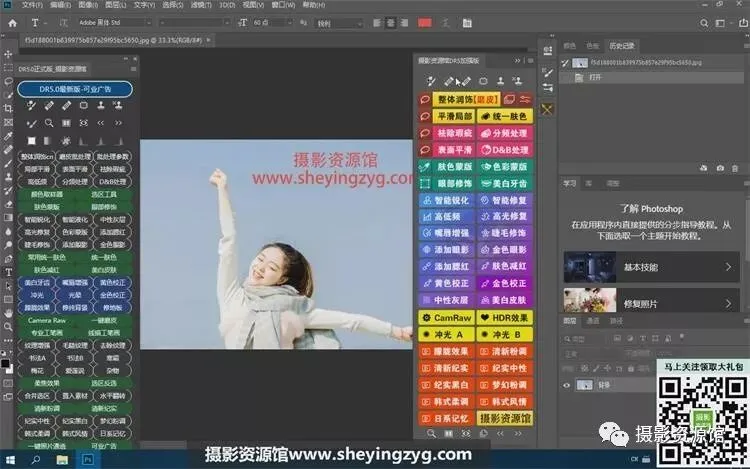Open File Explorer from the taskbar
750x469 pixels.
click(x=62, y=459)
